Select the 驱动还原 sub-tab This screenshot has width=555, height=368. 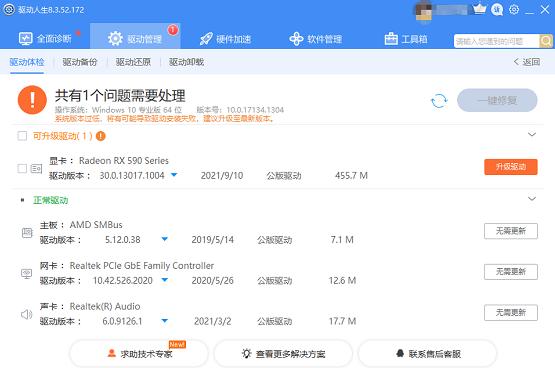133,62
